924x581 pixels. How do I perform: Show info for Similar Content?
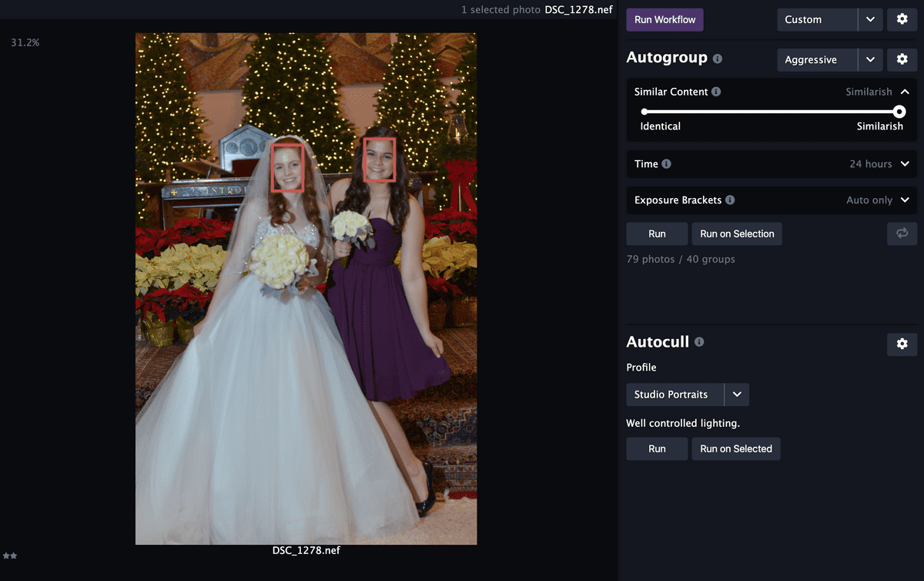click(716, 92)
